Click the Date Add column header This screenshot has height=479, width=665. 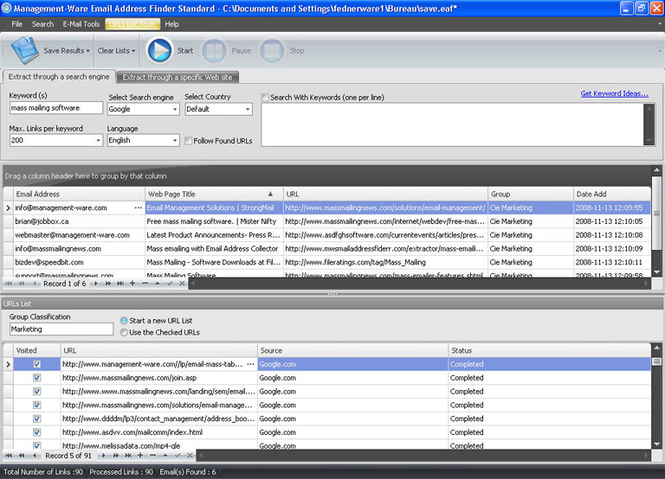tap(612, 194)
